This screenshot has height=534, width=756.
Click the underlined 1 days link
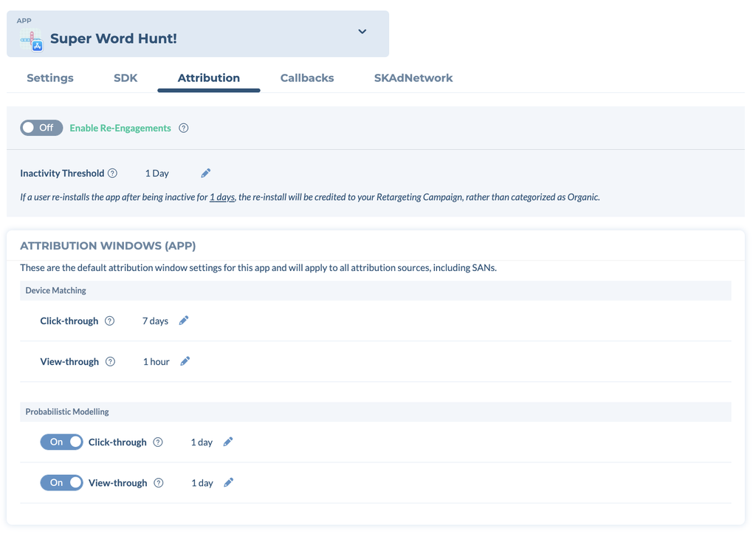click(222, 196)
